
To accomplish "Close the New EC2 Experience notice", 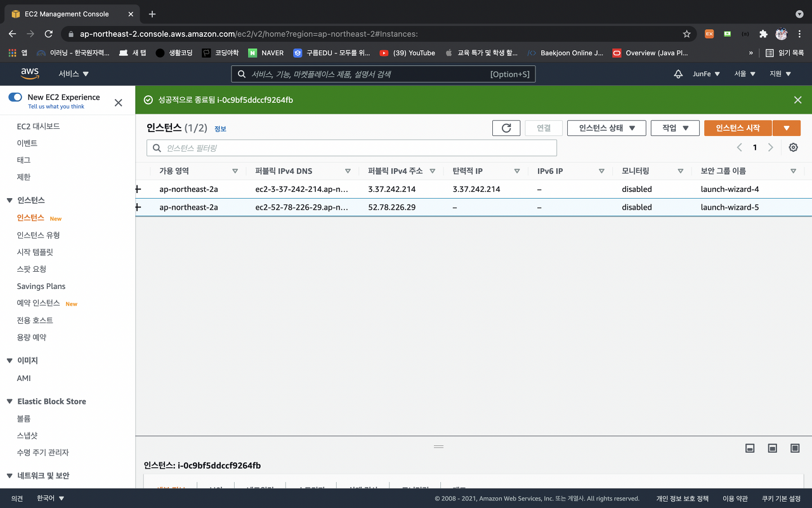I will (118, 102).
